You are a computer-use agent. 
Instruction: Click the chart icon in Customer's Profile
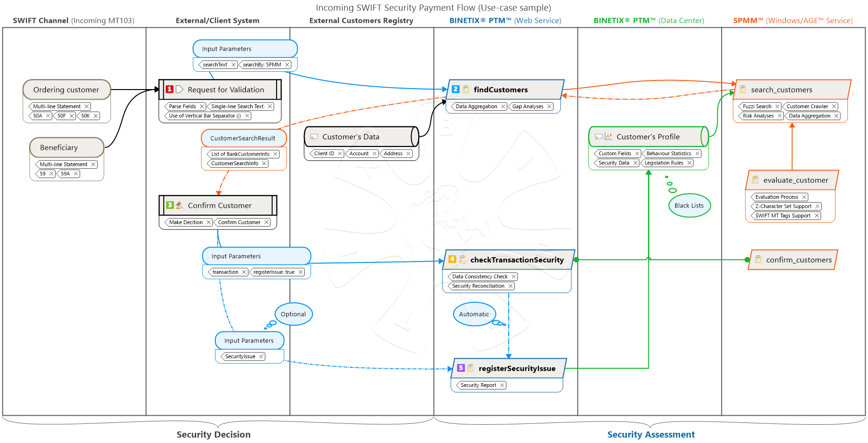coord(608,136)
